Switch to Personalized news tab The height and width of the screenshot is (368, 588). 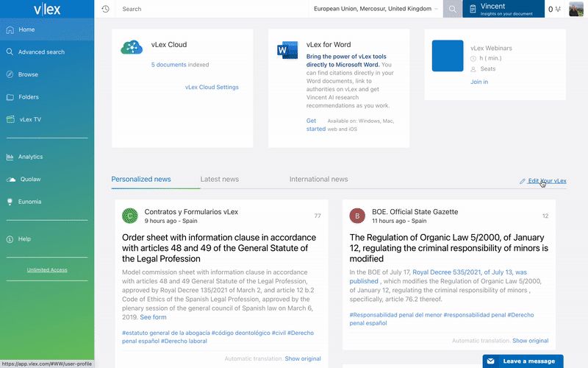tap(141, 180)
